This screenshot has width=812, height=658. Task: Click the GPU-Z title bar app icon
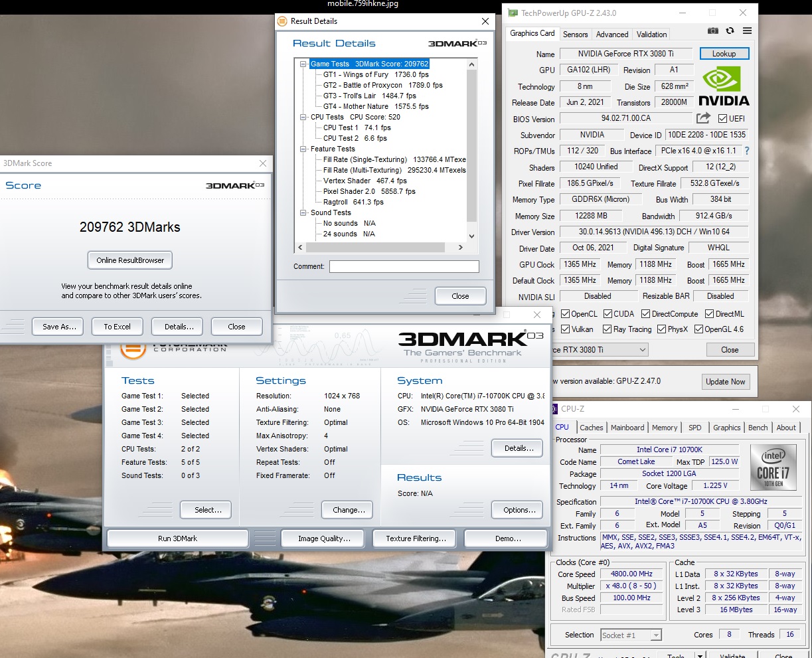(x=513, y=13)
